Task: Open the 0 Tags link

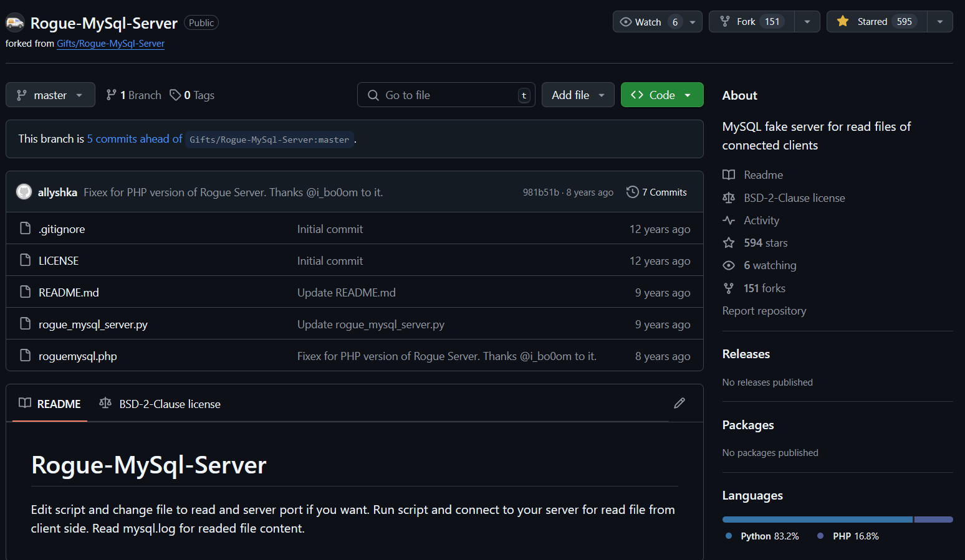Action: 192,95
